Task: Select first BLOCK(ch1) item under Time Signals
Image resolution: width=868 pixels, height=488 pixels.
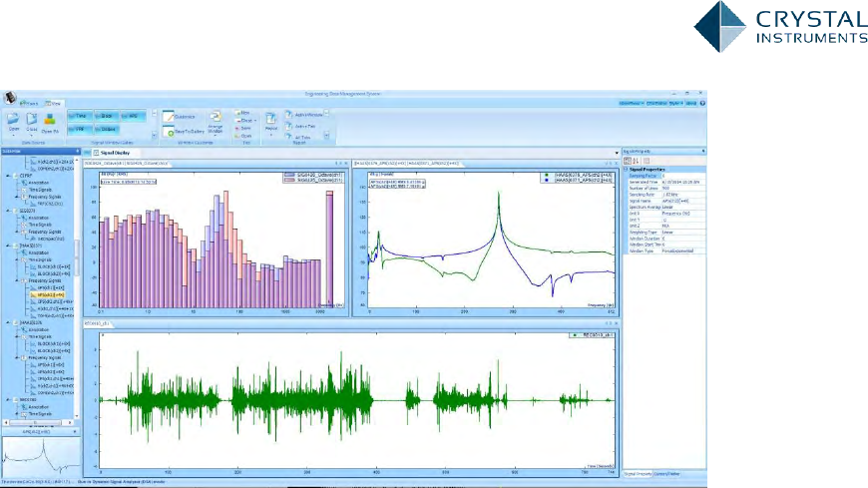Action: 49,267
